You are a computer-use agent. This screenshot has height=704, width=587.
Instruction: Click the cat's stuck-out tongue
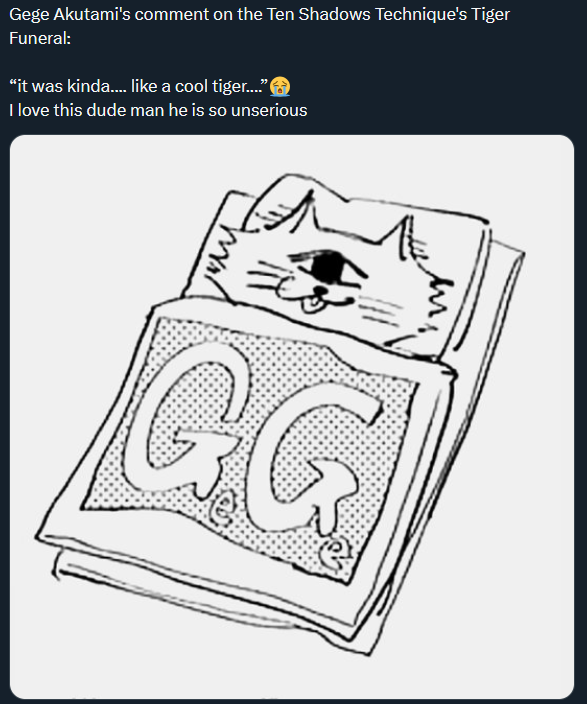[309, 306]
